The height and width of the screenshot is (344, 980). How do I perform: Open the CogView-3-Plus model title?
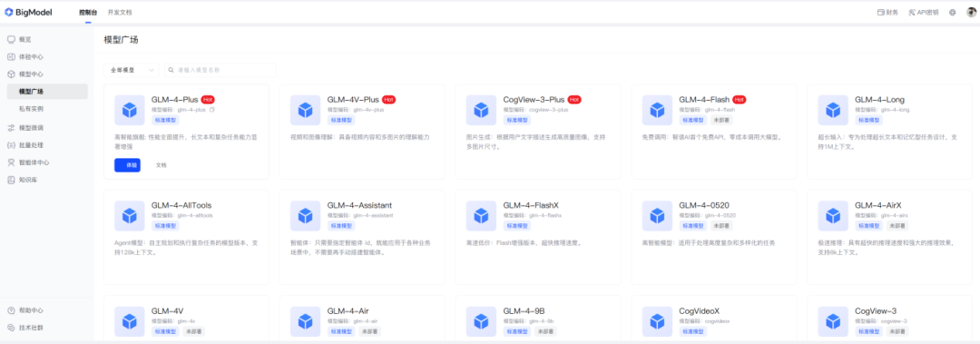pyautogui.click(x=534, y=100)
